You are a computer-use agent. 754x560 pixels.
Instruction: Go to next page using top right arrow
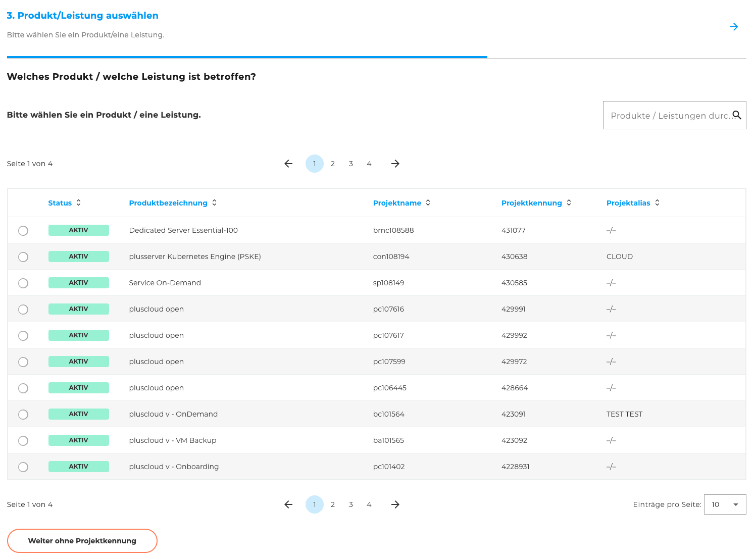[x=395, y=164]
